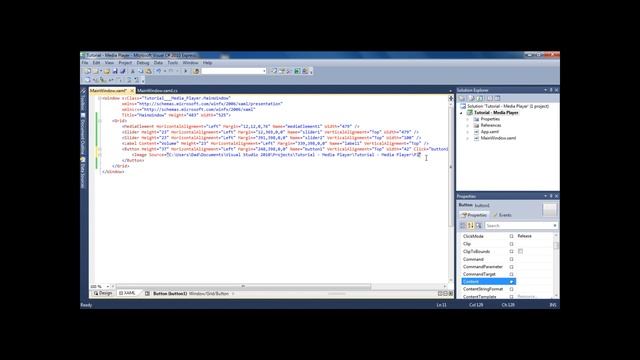Expand the App.xaml node
This screenshot has width=640, height=360.
coord(468,132)
